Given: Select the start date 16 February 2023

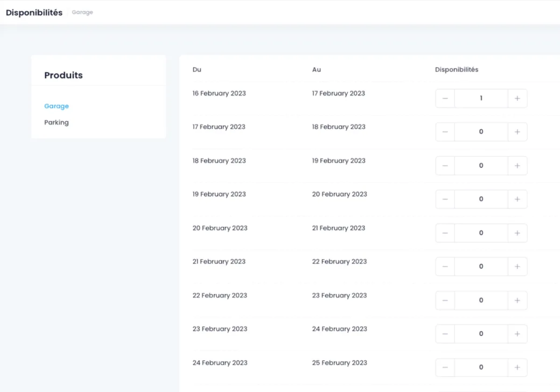Looking at the screenshot, I should click(219, 93).
